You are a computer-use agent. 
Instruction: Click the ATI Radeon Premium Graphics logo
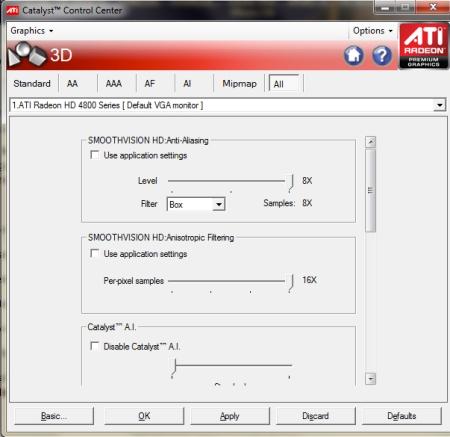pyautogui.click(x=424, y=46)
